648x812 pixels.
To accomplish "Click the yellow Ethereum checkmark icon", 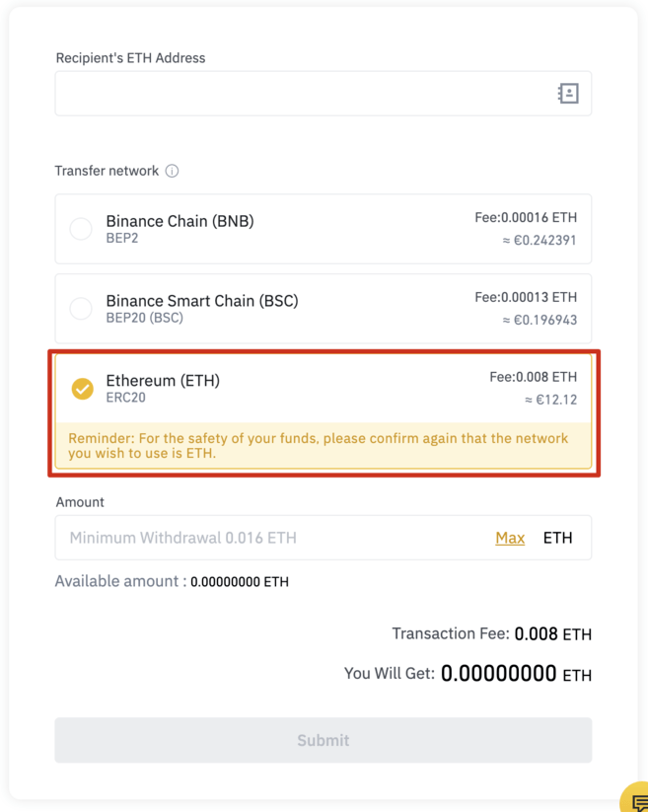I will [83, 389].
